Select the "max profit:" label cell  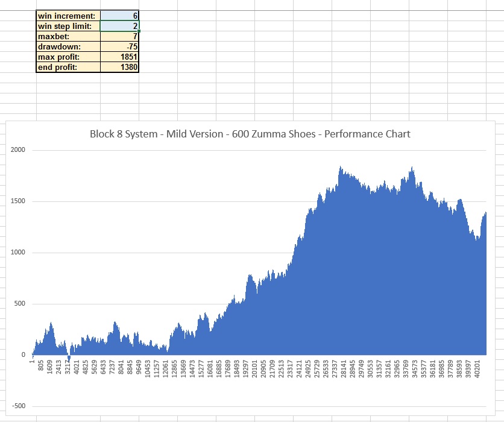click(x=68, y=57)
